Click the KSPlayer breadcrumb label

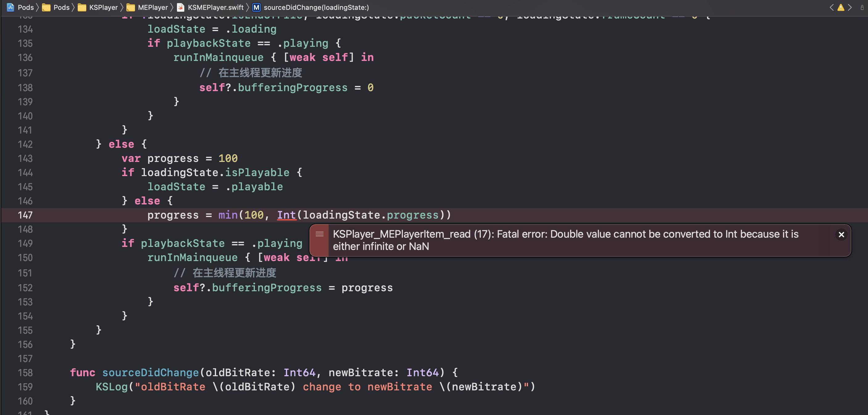pyautogui.click(x=102, y=7)
